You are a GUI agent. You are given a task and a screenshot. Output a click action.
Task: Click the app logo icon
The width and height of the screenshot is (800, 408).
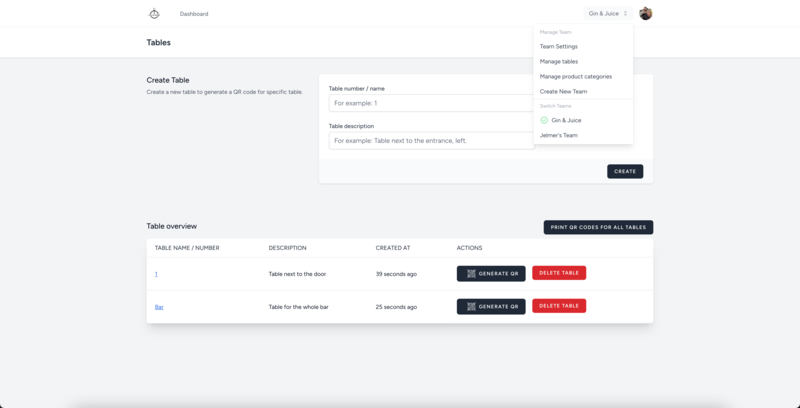pos(153,14)
